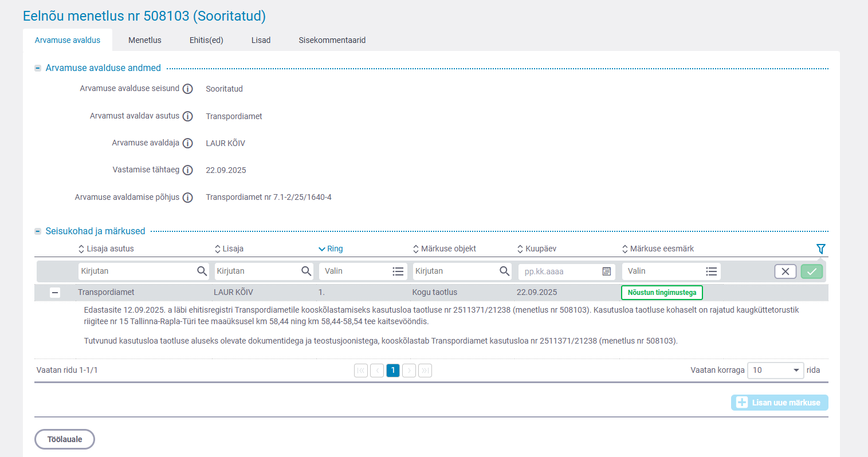Click the Töölauale button

click(65, 439)
